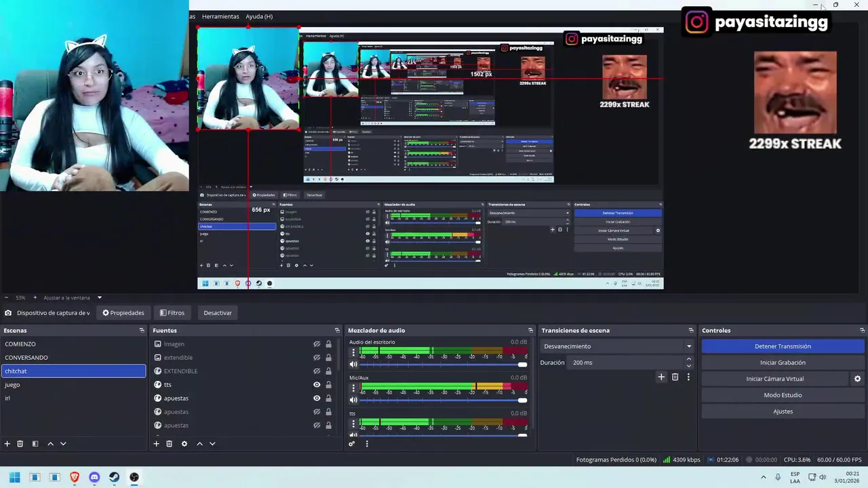Click Iniciar Grabación button

tap(783, 363)
